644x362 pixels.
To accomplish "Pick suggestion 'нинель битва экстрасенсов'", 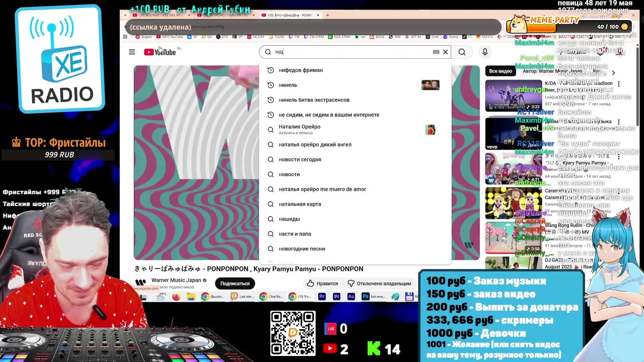I will point(355,100).
